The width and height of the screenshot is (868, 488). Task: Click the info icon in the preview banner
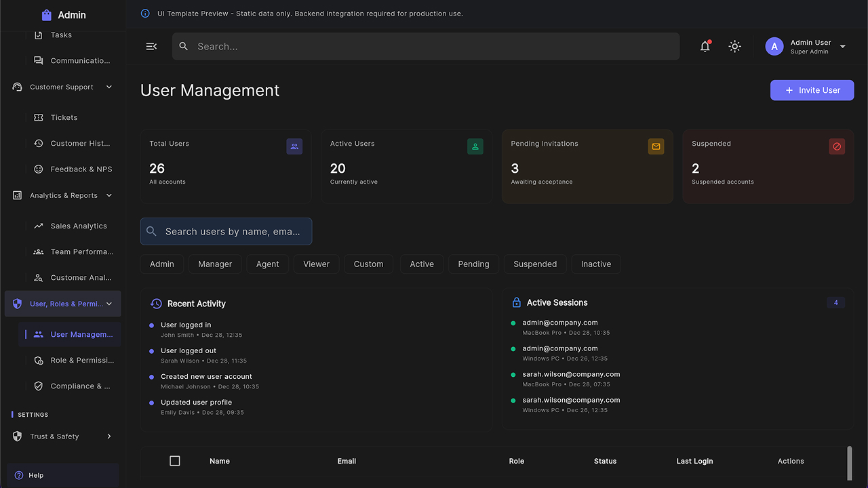(x=145, y=14)
